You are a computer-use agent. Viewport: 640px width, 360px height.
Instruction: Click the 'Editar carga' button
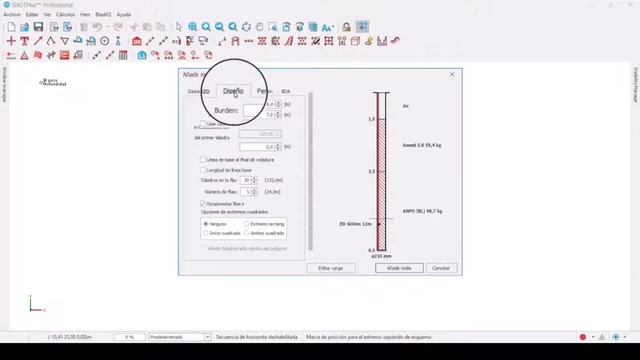(331, 268)
